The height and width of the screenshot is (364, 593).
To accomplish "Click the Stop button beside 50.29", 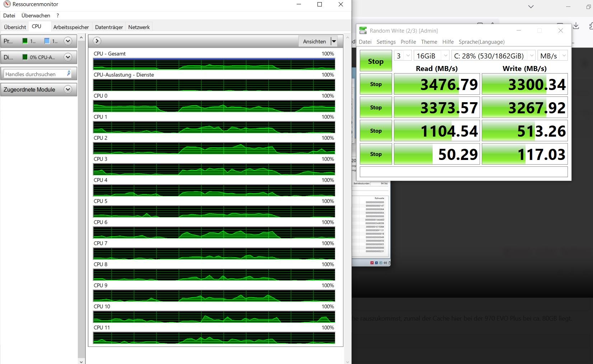I will click(376, 154).
